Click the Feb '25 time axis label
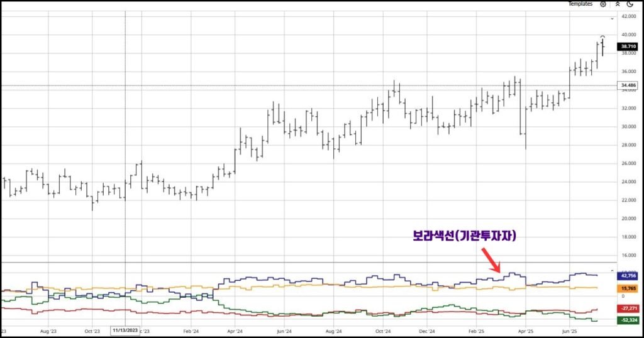This screenshot has width=644, height=338. (477, 331)
